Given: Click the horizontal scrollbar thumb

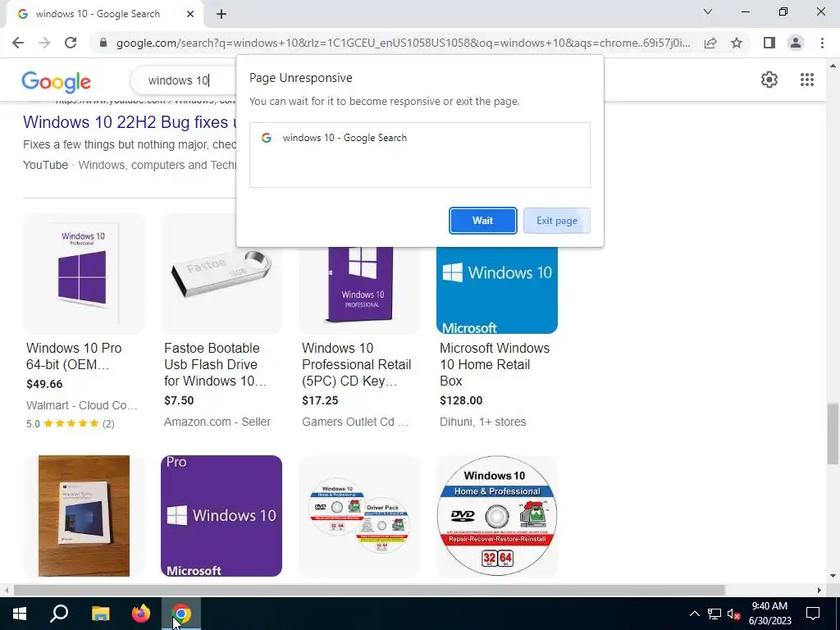Looking at the screenshot, I should tap(368, 591).
